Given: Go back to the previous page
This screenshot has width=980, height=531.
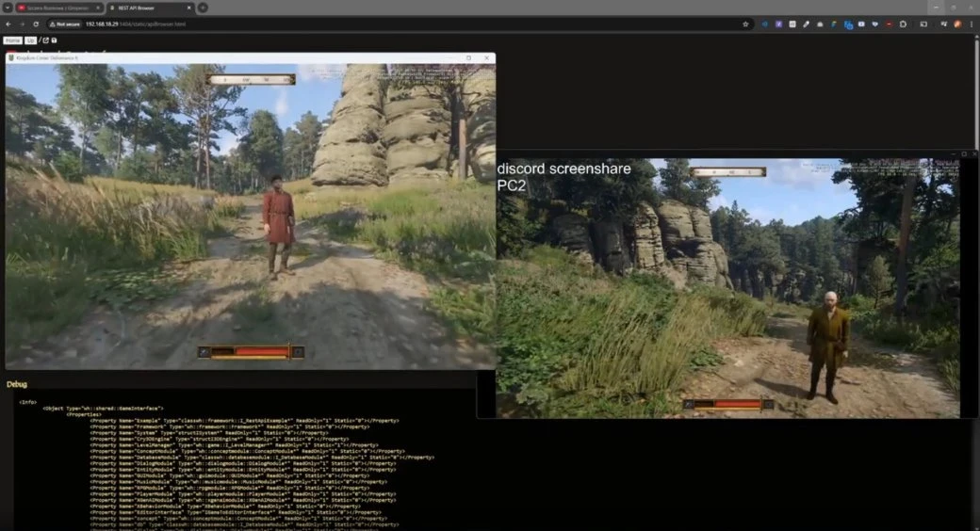Looking at the screenshot, I should [8, 24].
